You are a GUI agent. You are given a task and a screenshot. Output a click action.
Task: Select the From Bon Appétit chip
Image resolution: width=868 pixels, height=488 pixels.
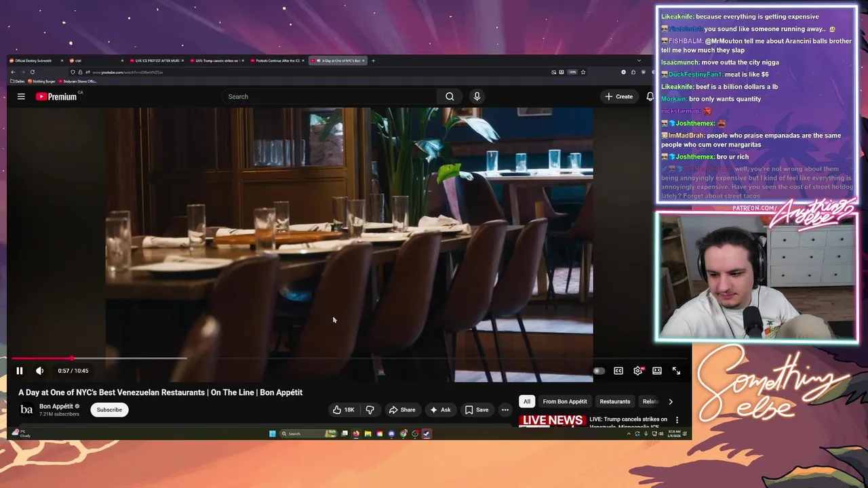pyautogui.click(x=565, y=401)
